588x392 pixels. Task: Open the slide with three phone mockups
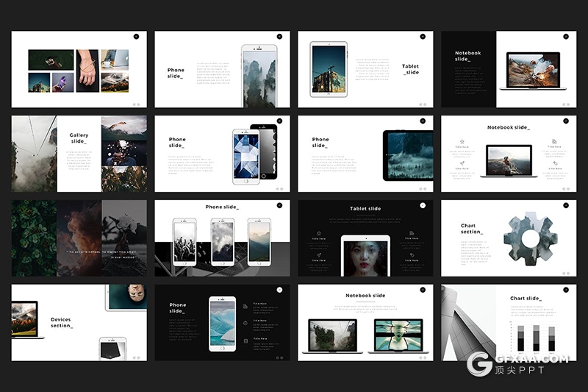(x=222, y=238)
